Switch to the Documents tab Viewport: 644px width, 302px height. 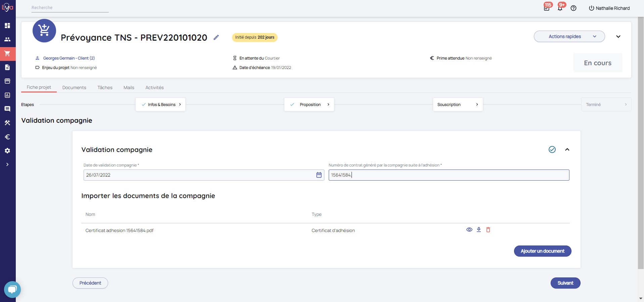pos(74,87)
